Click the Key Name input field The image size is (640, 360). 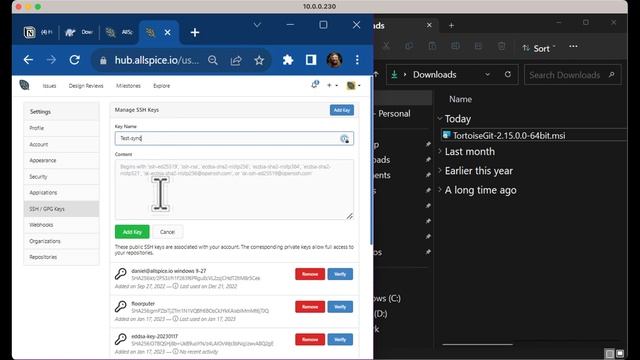coord(234,138)
